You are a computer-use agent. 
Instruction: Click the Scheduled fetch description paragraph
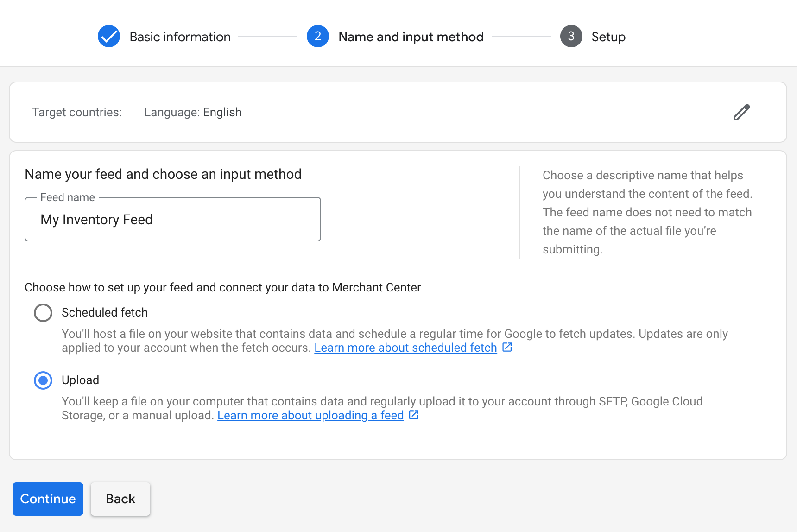click(395, 341)
